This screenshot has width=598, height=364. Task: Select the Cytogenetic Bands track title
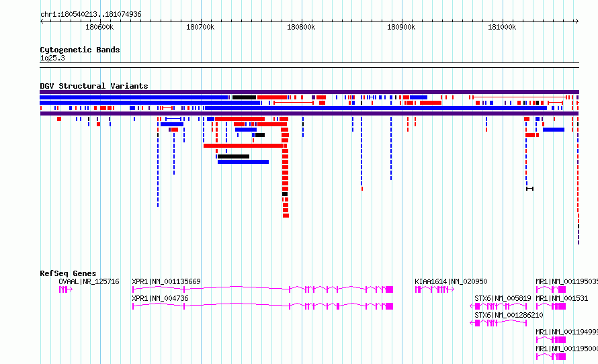pos(80,50)
